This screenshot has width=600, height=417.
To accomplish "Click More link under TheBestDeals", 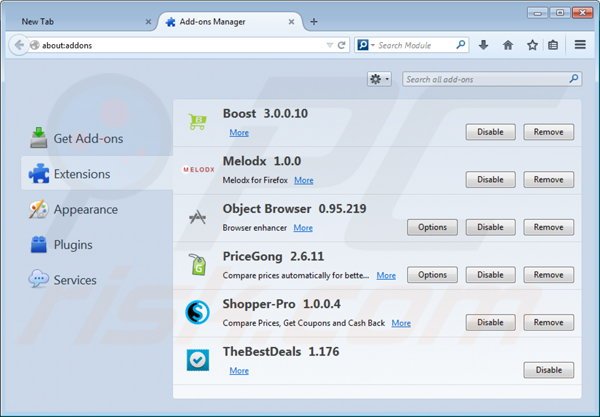I will click(239, 371).
